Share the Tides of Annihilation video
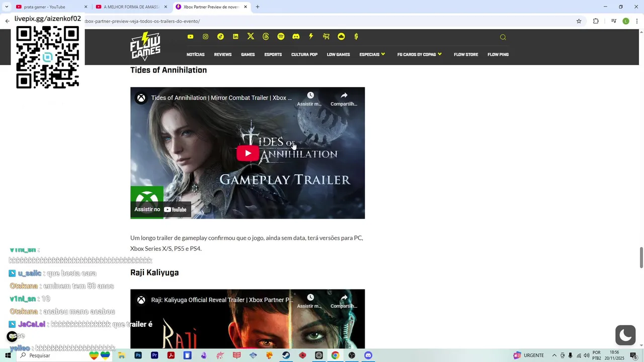Image resolution: width=644 pixels, height=362 pixels. pos(344,99)
